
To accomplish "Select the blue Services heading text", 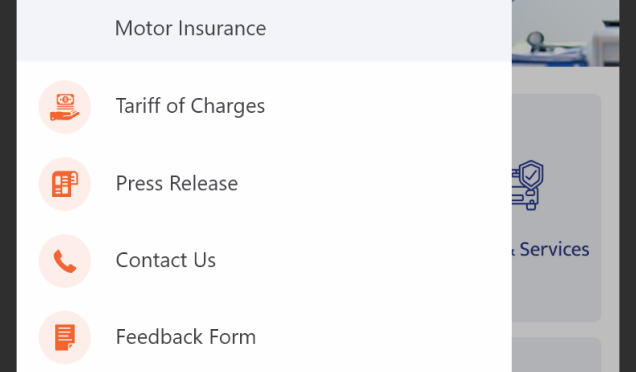I will pyautogui.click(x=554, y=249).
